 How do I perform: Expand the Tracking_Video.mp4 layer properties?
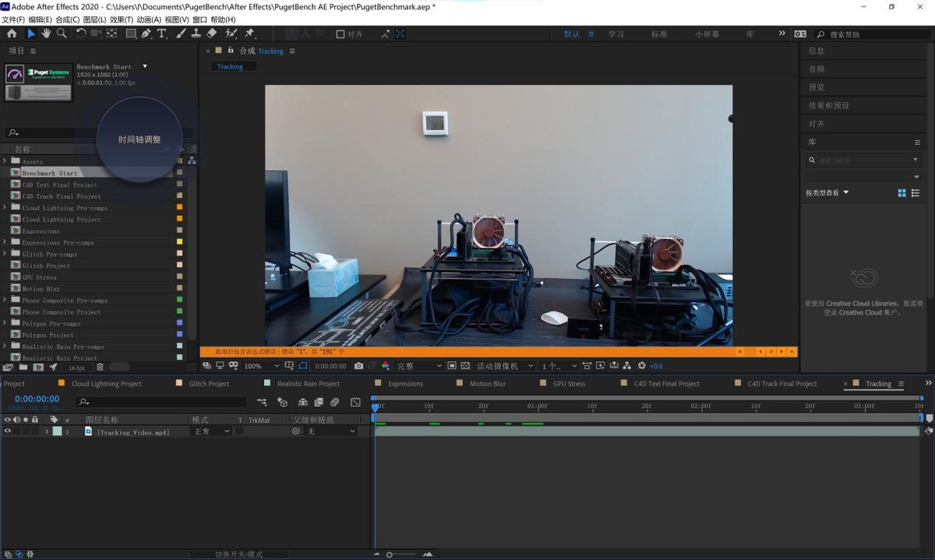tap(47, 431)
